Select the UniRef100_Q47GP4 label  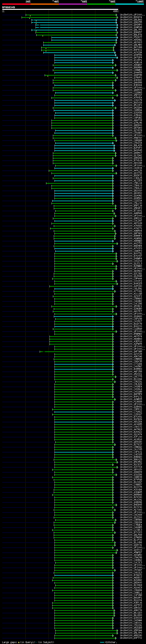click(x=131, y=58)
